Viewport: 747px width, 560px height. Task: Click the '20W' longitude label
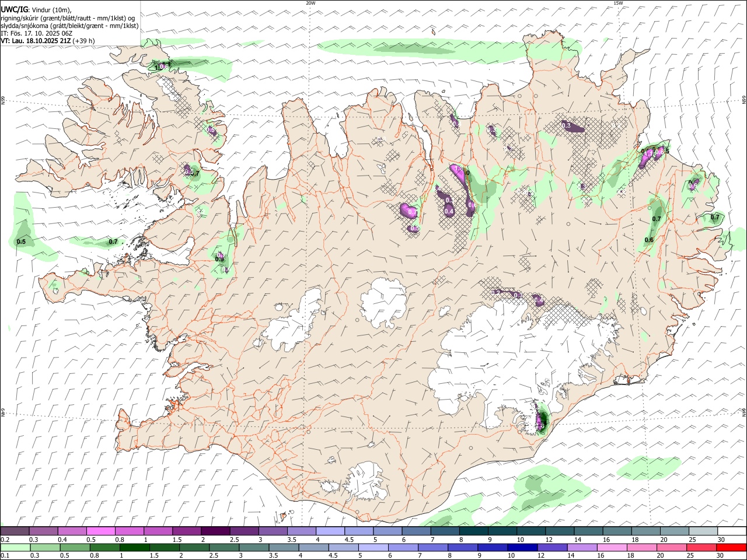[x=310, y=3]
